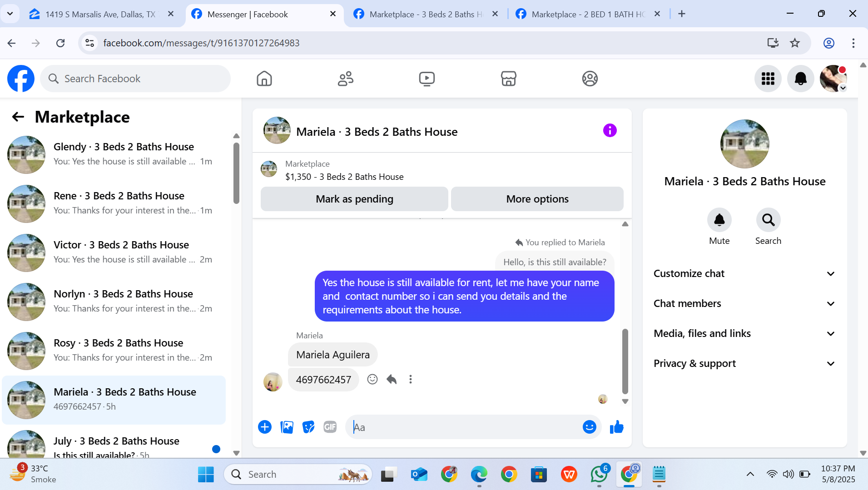Screen dimensions: 868x490
Task: Mute this conversation with bell icon
Action: click(719, 220)
